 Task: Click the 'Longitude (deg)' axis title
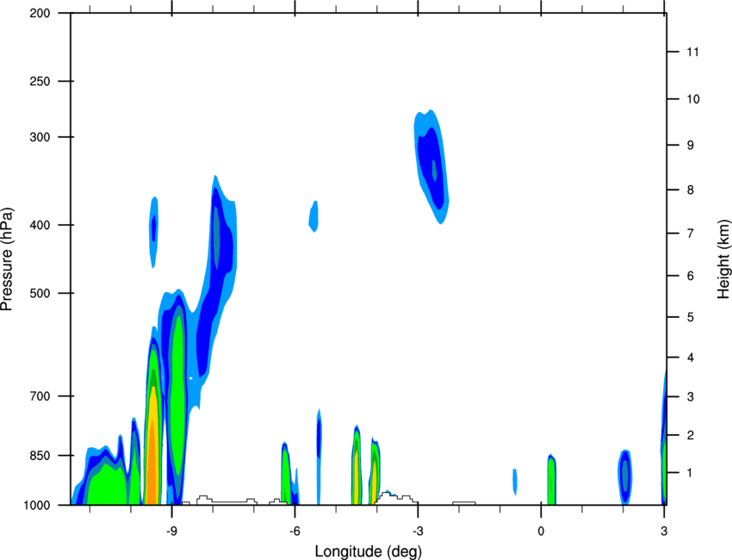(x=368, y=551)
